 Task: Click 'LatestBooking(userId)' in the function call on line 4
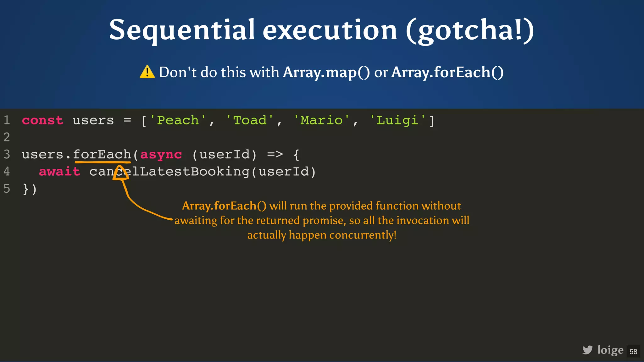(x=228, y=172)
